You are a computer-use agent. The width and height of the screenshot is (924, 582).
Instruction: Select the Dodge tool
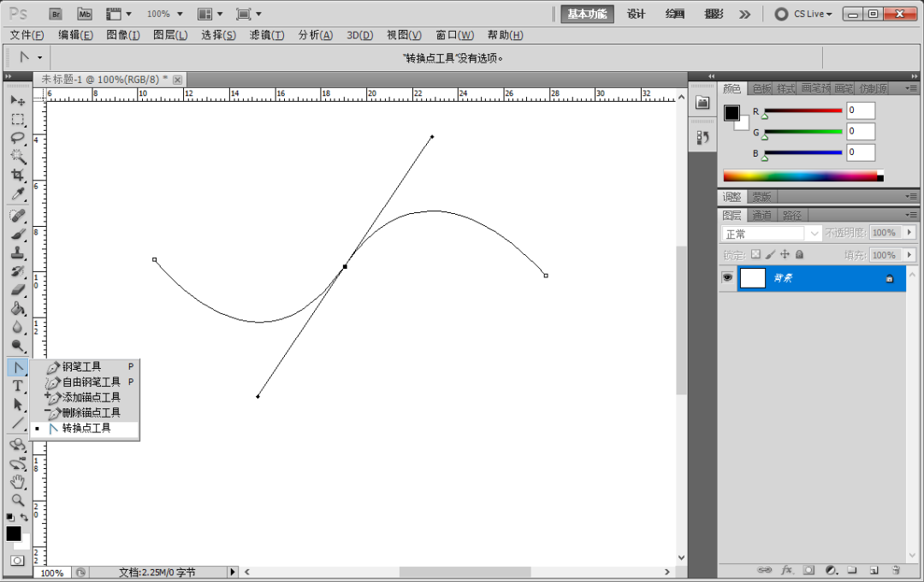click(18, 346)
